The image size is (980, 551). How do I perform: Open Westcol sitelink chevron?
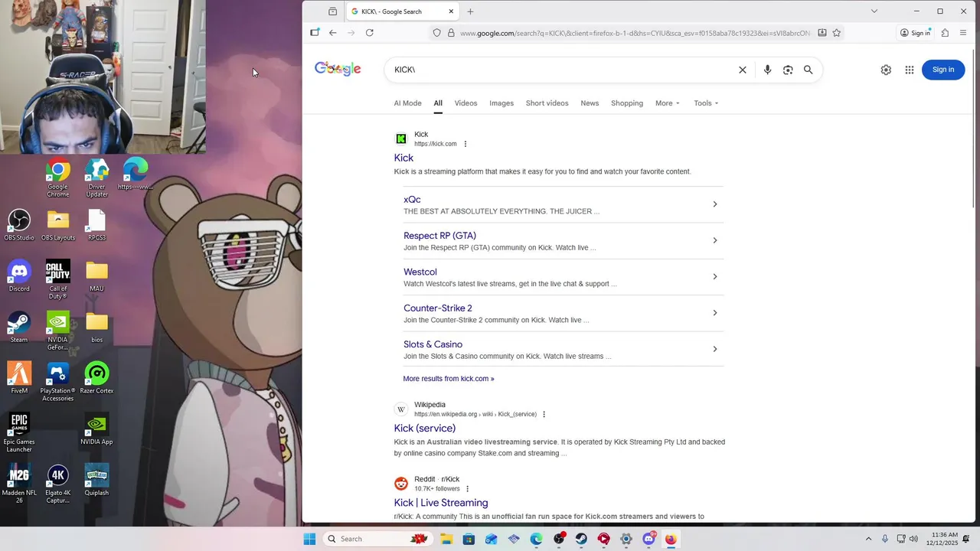click(x=715, y=276)
